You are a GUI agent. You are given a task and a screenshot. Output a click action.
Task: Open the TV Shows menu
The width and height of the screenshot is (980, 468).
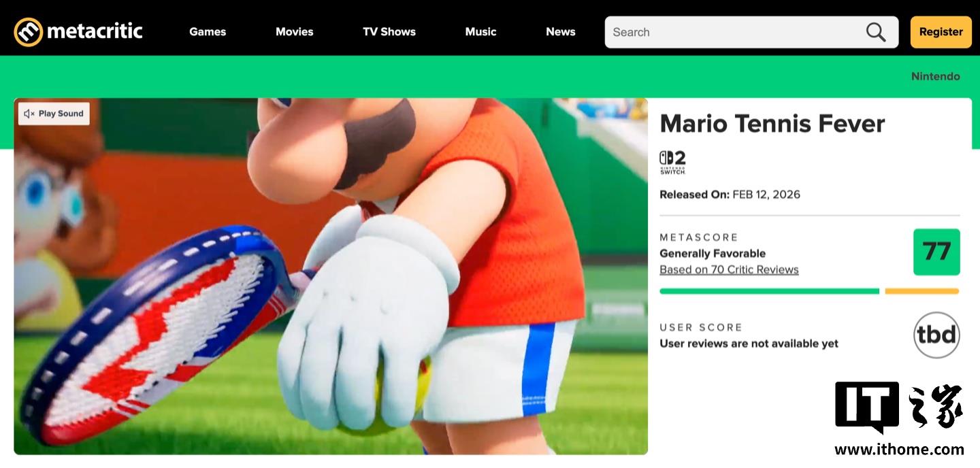click(389, 32)
